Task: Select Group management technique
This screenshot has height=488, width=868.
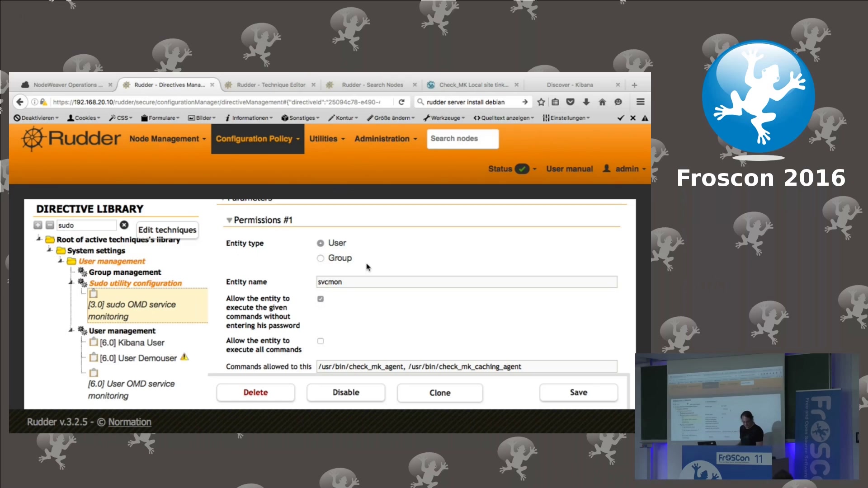Action: 125,272
